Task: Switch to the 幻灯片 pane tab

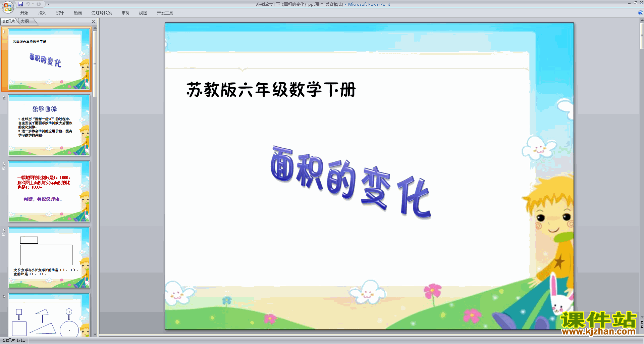Action: pos(9,21)
